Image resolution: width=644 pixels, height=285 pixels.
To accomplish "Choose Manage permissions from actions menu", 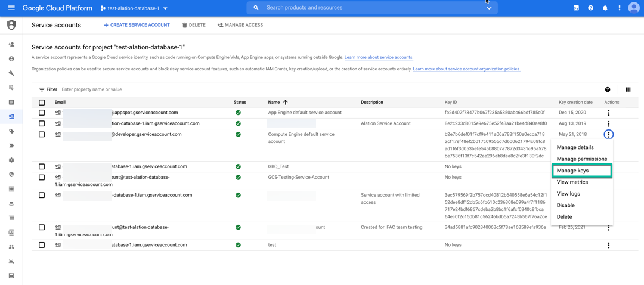I will (x=581, y=159).
